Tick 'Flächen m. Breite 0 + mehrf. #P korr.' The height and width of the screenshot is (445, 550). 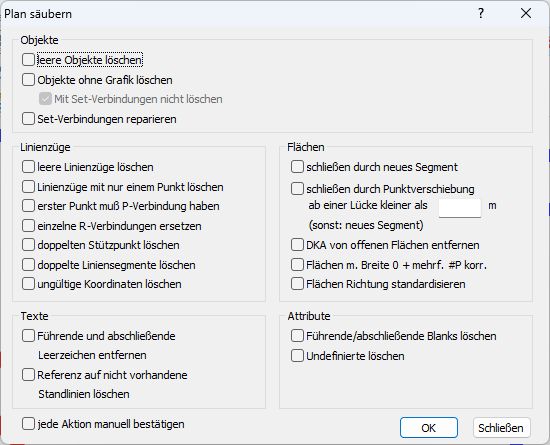(x=297, y=265)
